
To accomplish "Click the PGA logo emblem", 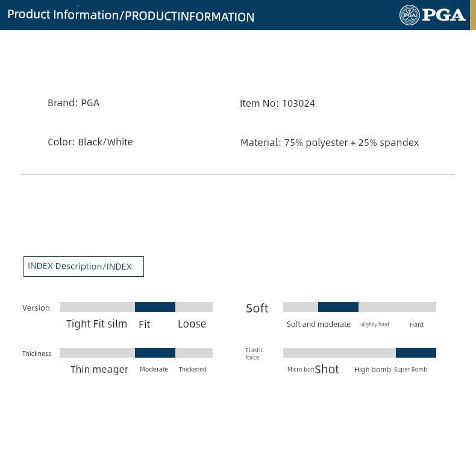I will click(x=410, y=15).
